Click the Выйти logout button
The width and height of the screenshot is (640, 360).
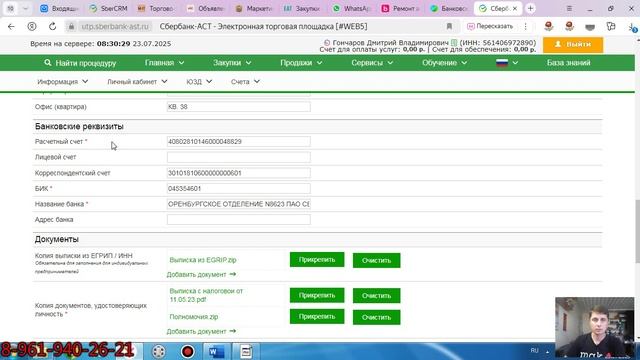click(573, 44)
